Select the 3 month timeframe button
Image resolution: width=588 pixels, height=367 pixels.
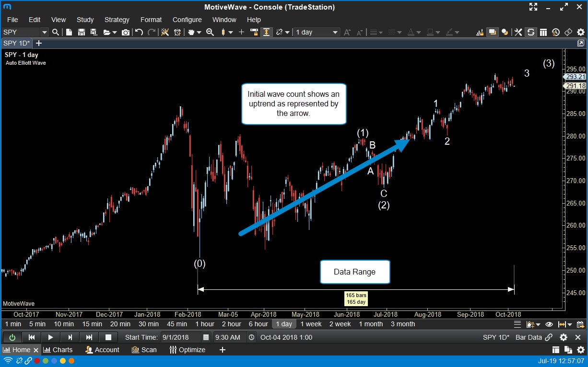pyautogui.click(x=403, y=324)
